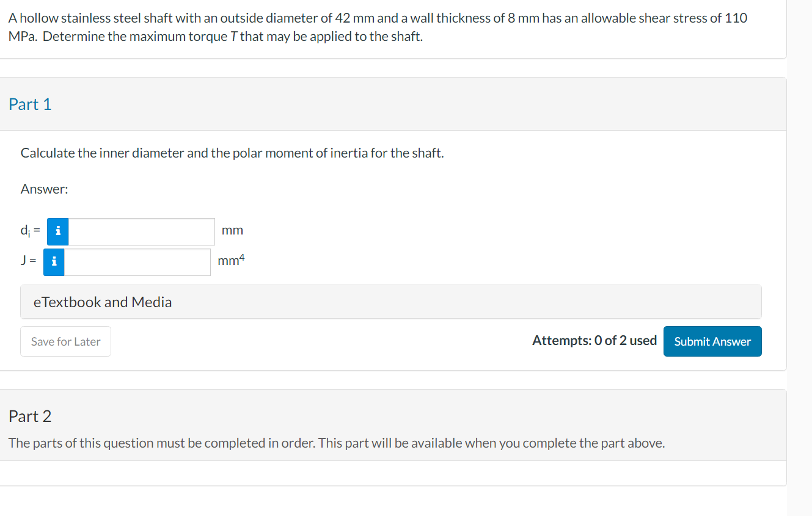The width and height of the screenshot is (812, 516).
Task: Click the hollow stainless steel shaft problem statement
Action: 378,18
